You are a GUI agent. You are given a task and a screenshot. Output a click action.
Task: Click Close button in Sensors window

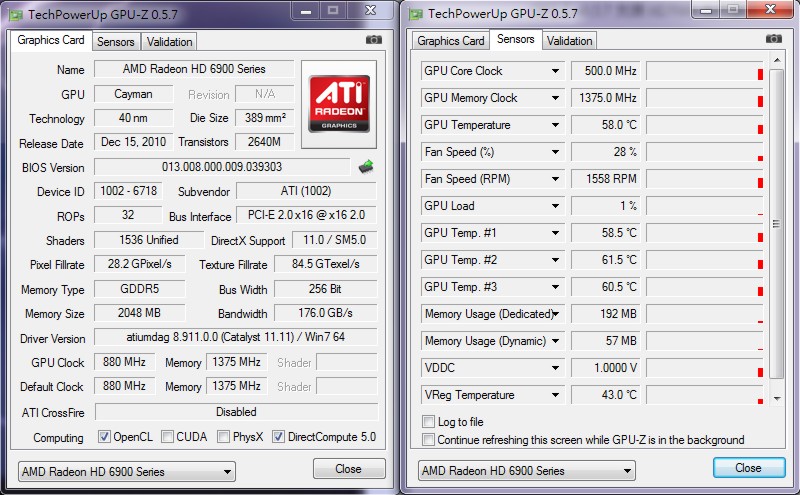748,468
